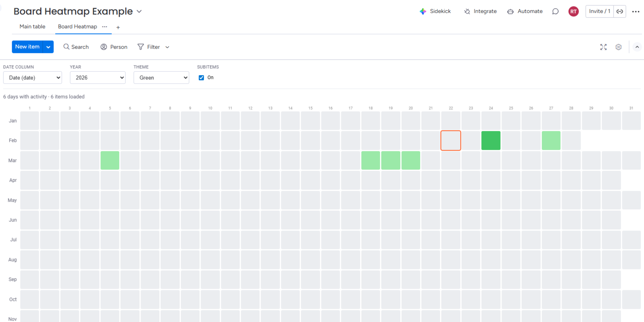Image resolution: width=644 pixels, height=322 pixels.
Task: Open the board discussion chat icon
Action: point(555,11)
